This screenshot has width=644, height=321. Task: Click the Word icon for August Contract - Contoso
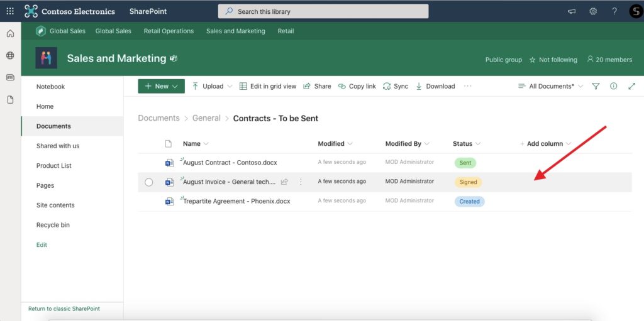click(169, 163)
